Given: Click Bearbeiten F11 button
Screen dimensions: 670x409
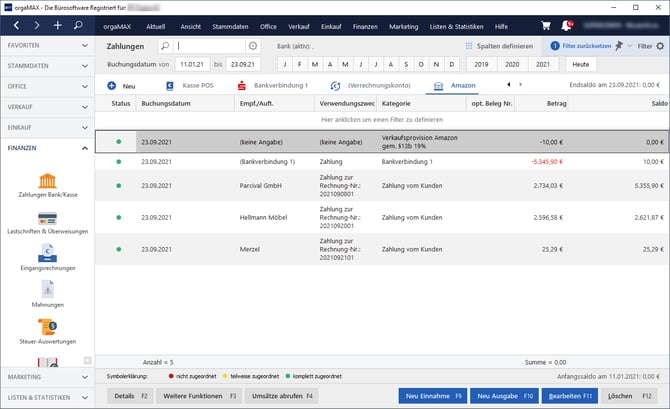Looking at the screenshot, I should pos(570,396).
